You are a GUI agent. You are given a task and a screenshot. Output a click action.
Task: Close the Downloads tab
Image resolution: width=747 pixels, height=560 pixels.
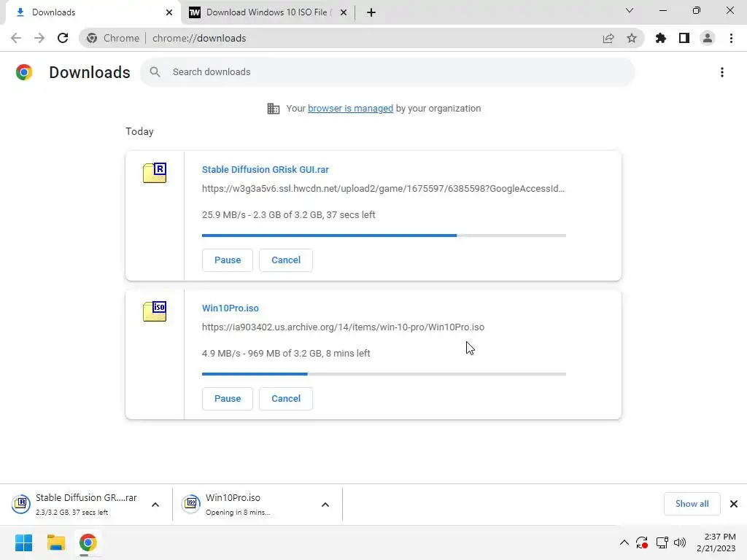[169, 12]
